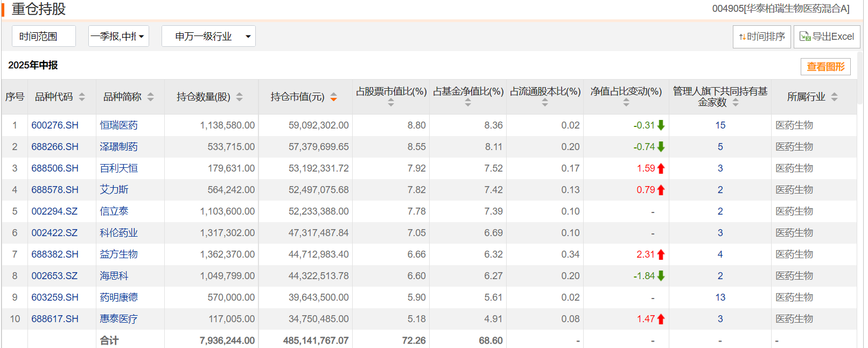Open stock code 002422.SZ link
The width and height of the screenshot is (868, 348).
point(54,233)
